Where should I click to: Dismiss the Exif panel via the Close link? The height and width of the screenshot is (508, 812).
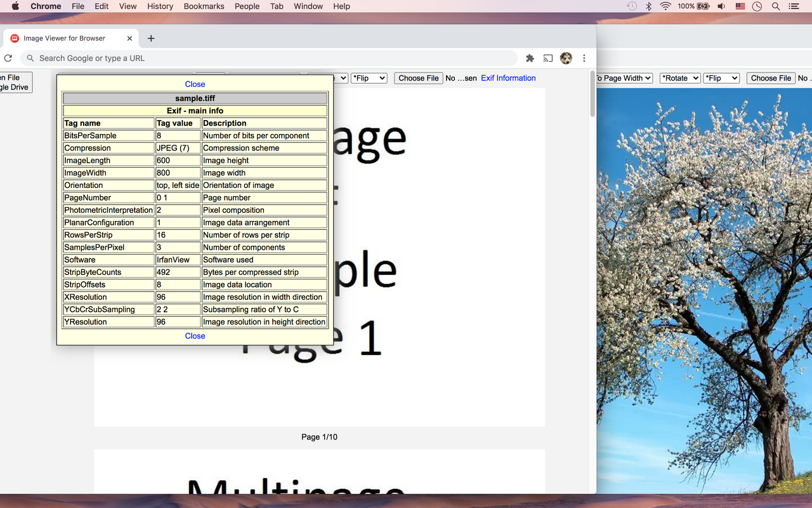[195, 84]
